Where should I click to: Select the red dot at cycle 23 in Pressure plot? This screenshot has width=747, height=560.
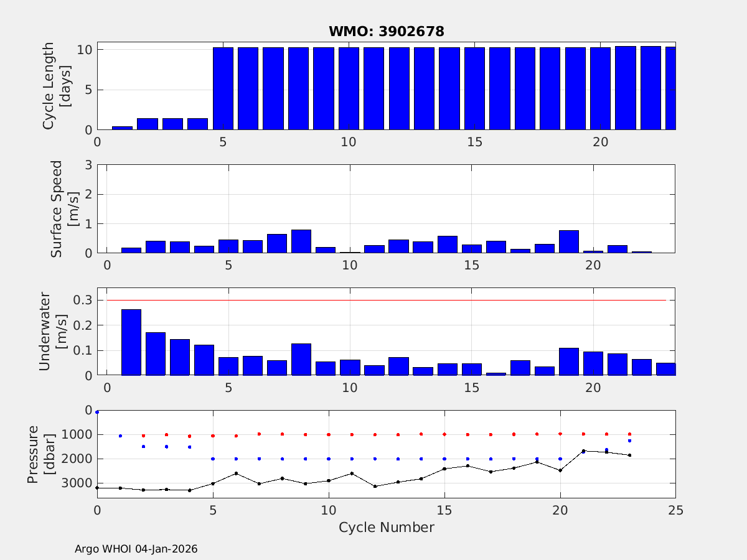[629, 434]
